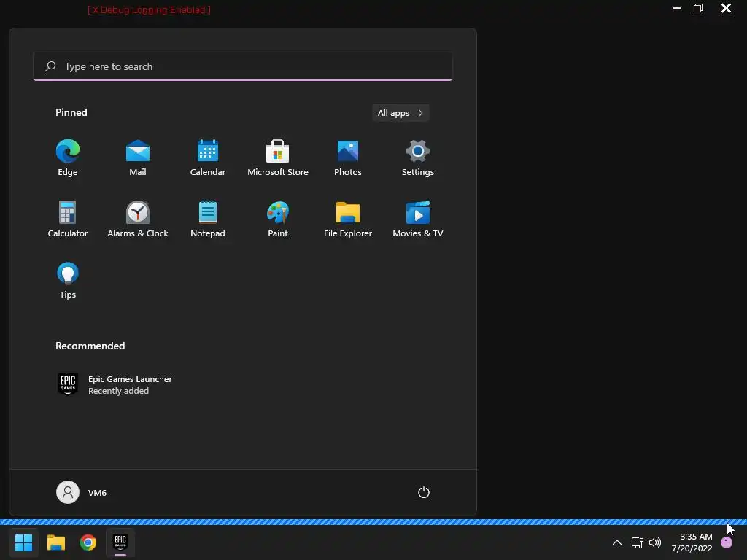The width and height of the screenshot is (747, 560).
Task: Launch Google Chrome from the taskbar
Action: 88,542
